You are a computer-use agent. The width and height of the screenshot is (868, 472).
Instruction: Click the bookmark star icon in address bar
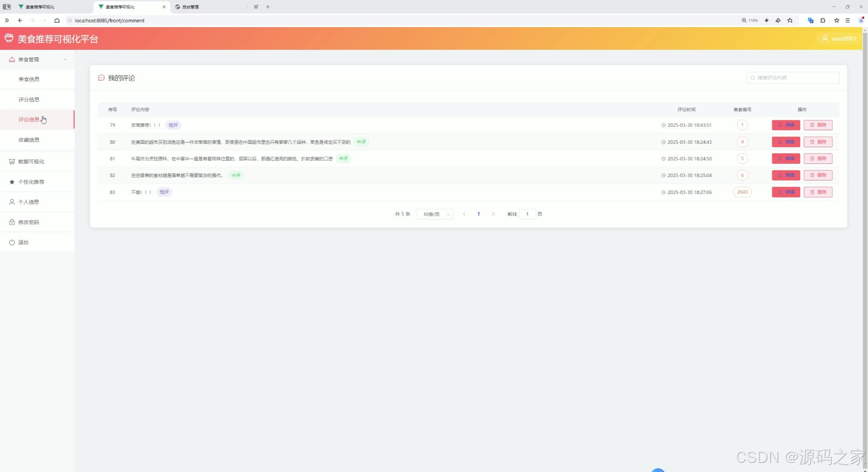click(790, 21)
